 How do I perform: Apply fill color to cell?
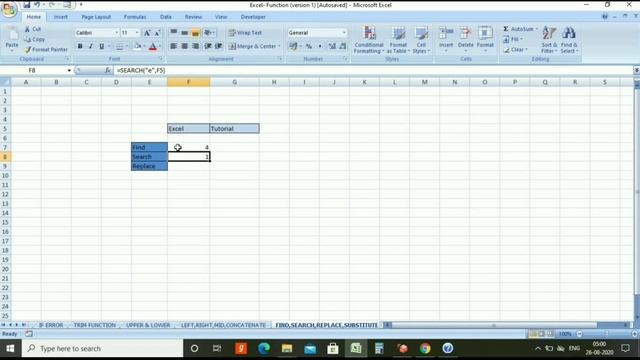[x=138, y=46]
